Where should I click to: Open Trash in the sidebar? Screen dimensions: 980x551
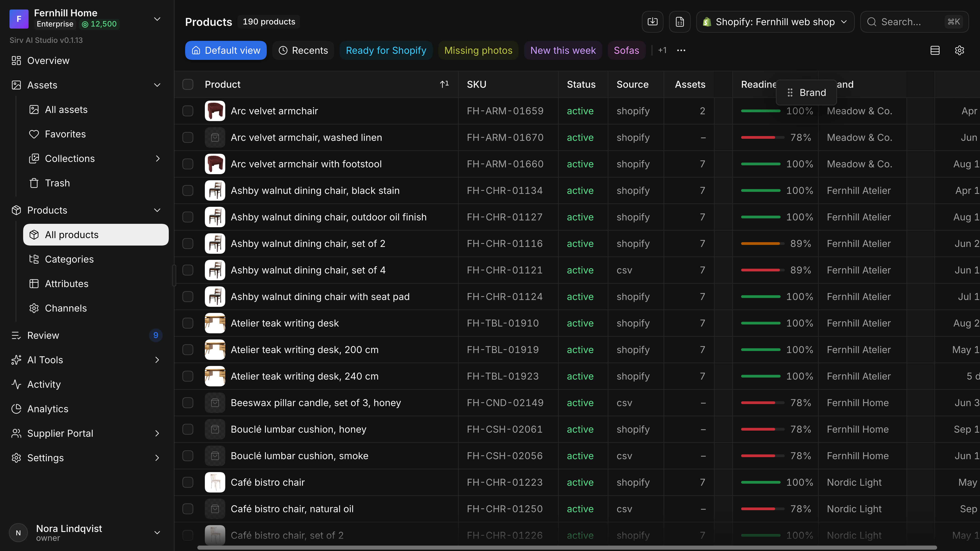click(96, 183)
